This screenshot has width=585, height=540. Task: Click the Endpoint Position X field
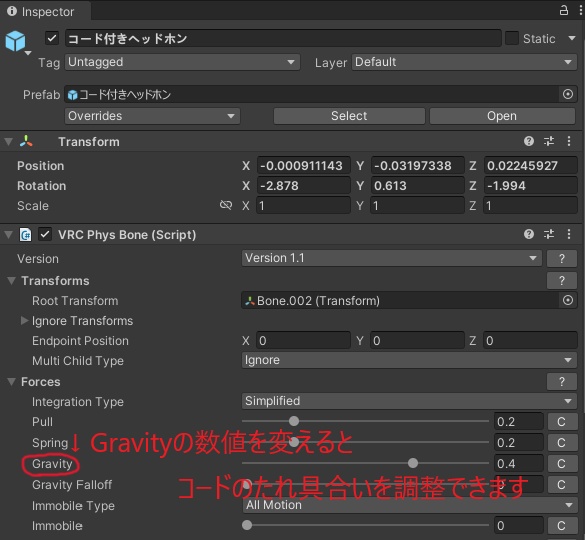point(303,341)
